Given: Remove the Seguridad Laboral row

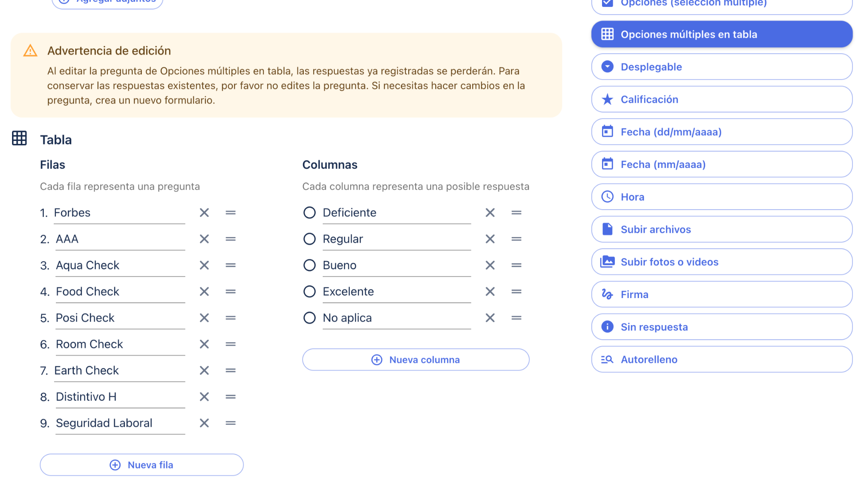Looking at the screenshot, I should [204, 423].
